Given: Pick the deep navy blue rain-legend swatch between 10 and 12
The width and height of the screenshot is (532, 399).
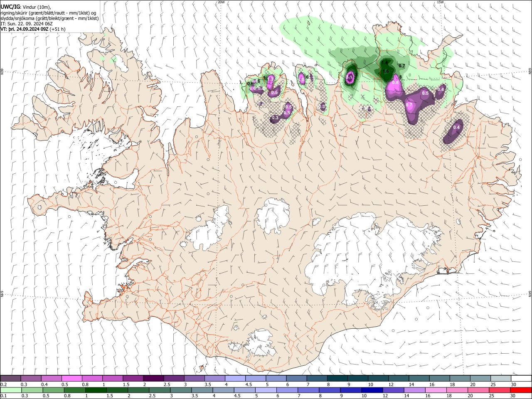Looking at the screenshot, I should tap(372, 390).
